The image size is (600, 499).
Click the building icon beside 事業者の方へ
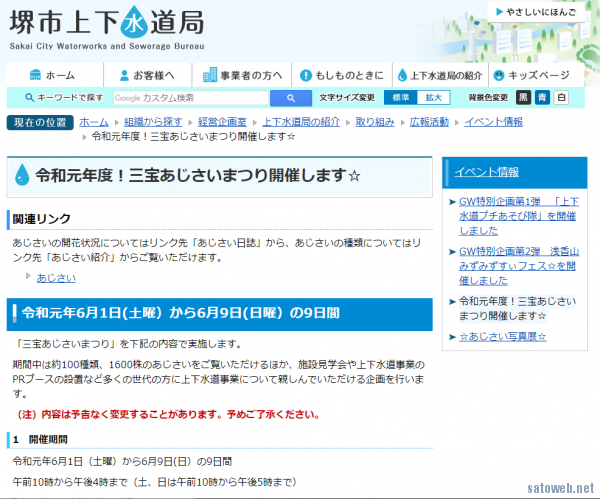point(210,75)
